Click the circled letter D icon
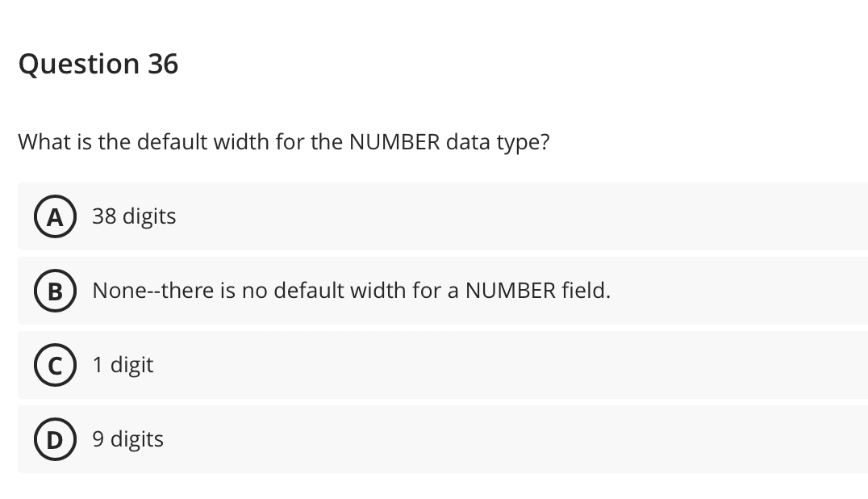The width and height of the screenshot is (868, 499). 55,439
